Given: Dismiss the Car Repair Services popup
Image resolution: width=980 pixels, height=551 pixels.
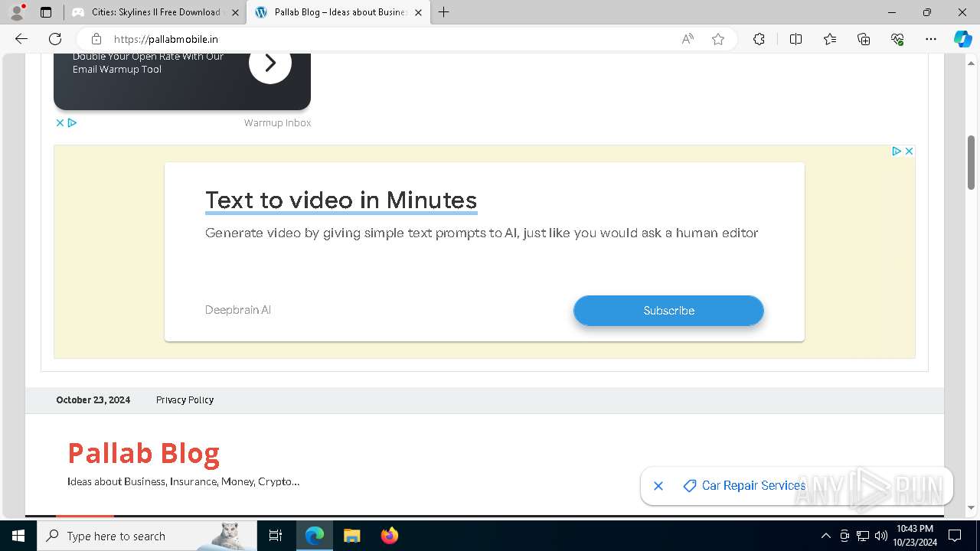Looking at the screenshot, I should tap(658, 486).
